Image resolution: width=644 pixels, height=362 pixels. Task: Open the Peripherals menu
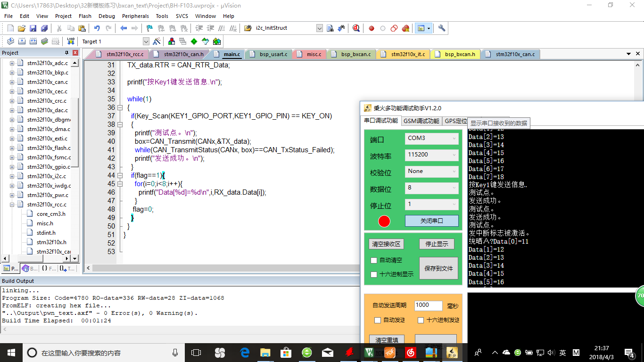click(x=135, y=16)
